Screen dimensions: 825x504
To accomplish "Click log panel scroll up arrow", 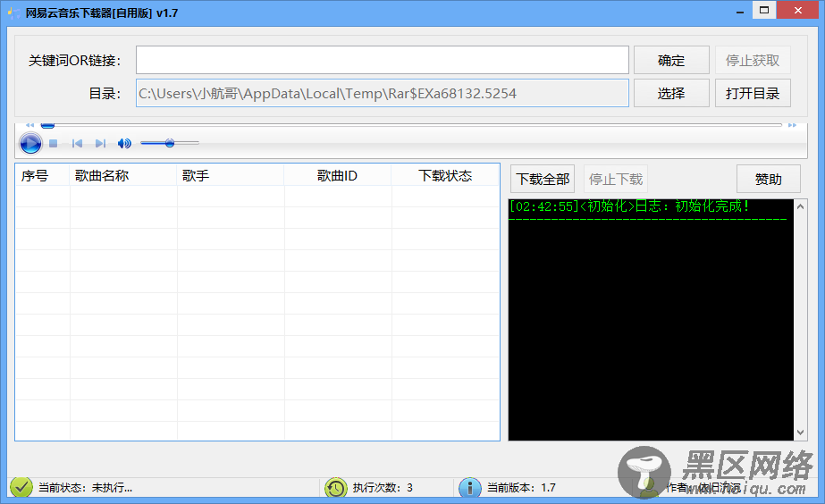I will (800, 206).
